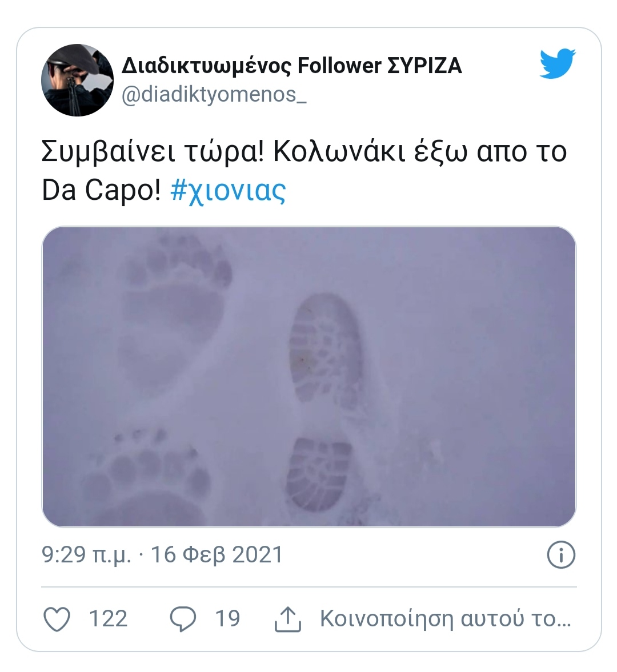Click the Twitter bird logo
This screenshot has height=672, width=617.
[x=558, y=63]
